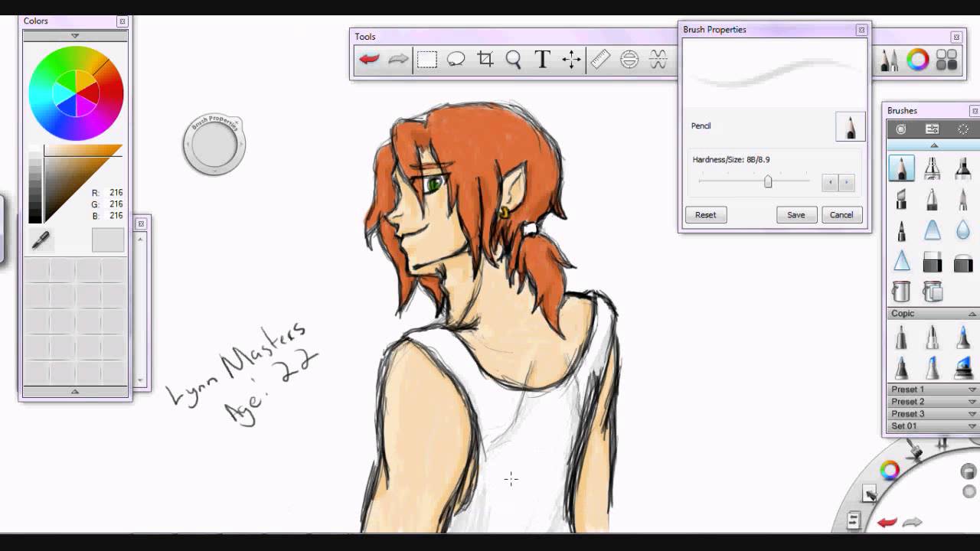Collapse the Copic brush set
The height and width of the screenshot is (551, 980).
pos(972,314)
